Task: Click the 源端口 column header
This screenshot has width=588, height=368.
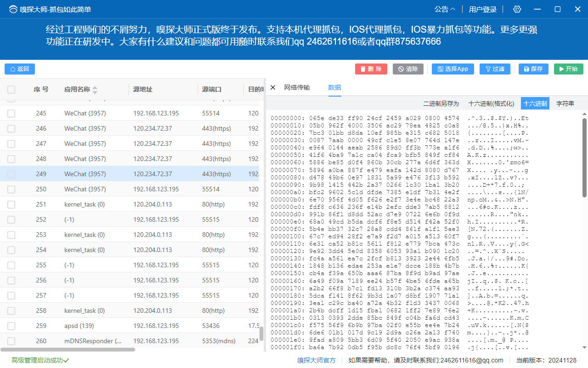Action: click(212, 89)
